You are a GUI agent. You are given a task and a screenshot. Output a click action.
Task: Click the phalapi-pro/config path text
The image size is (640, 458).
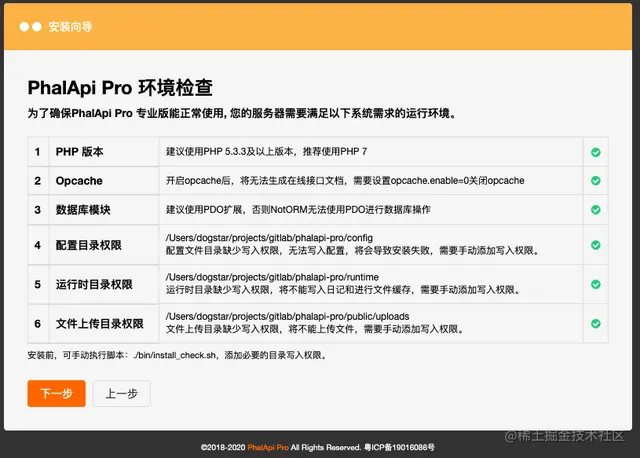click(x=269, y=238)
